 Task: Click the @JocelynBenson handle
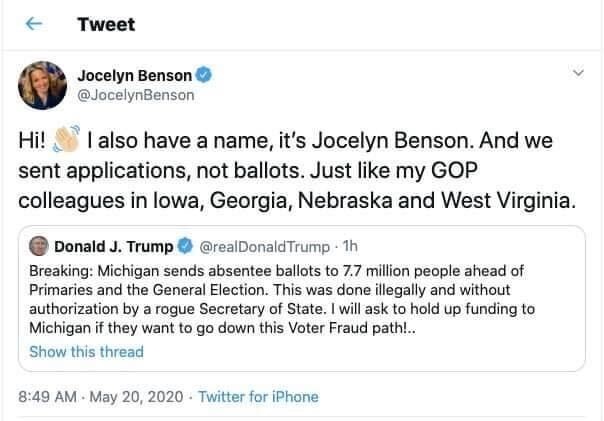[x=136, y=95]
